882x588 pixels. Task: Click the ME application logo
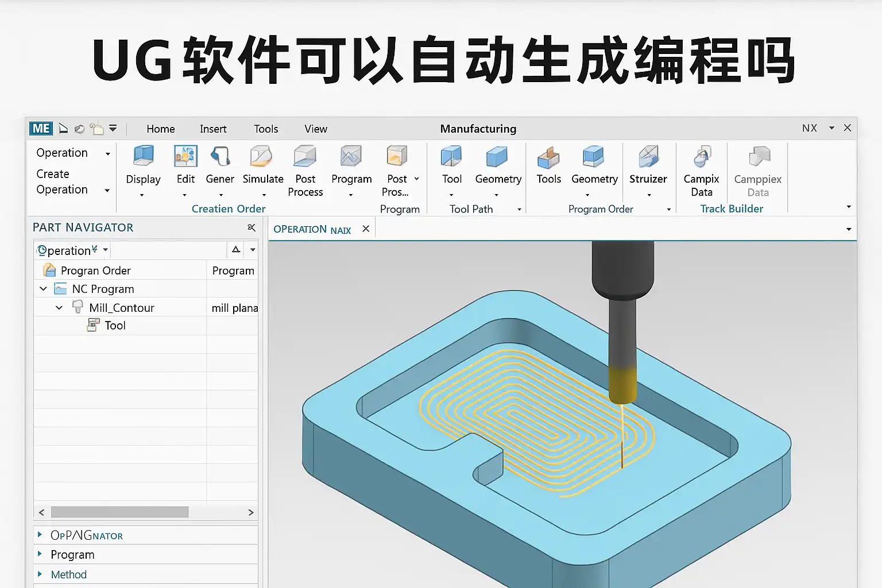(x=41, y=129)
